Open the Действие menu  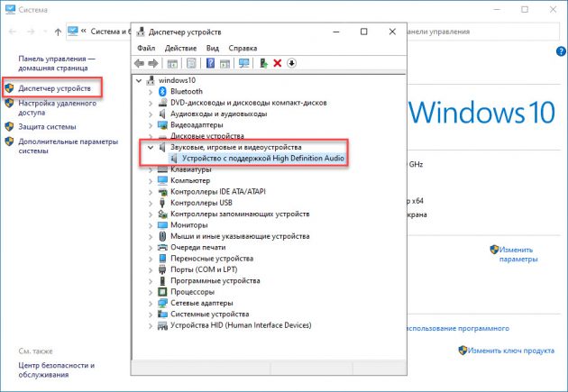point(180,48)
